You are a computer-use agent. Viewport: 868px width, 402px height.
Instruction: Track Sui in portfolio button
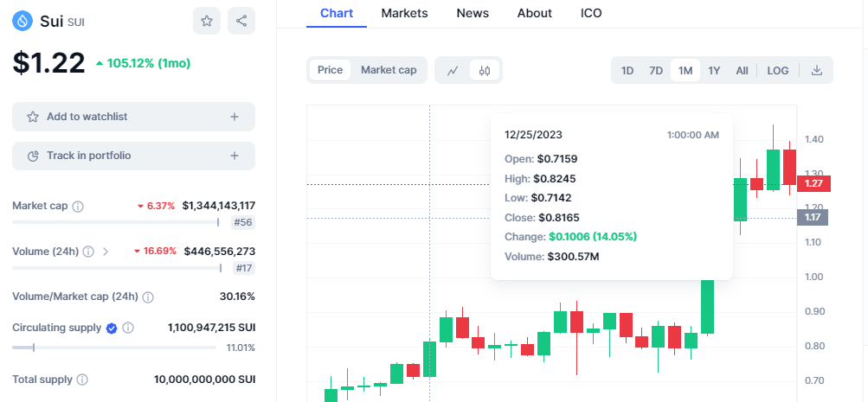tap(133, 156)
